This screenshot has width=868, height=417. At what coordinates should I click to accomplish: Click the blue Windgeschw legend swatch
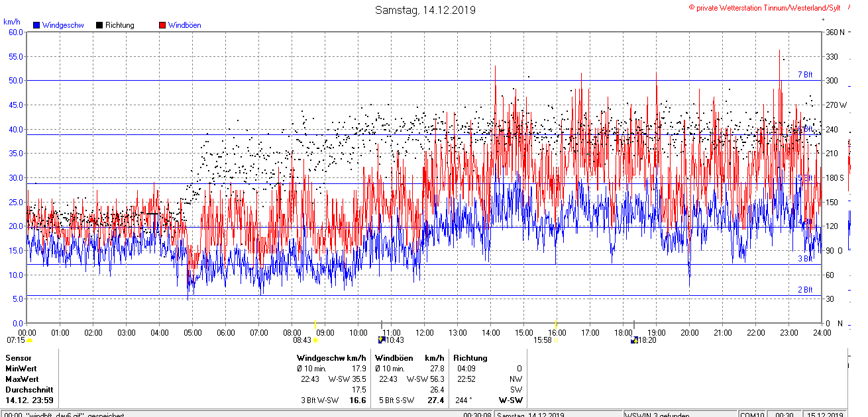click(37, 25)
